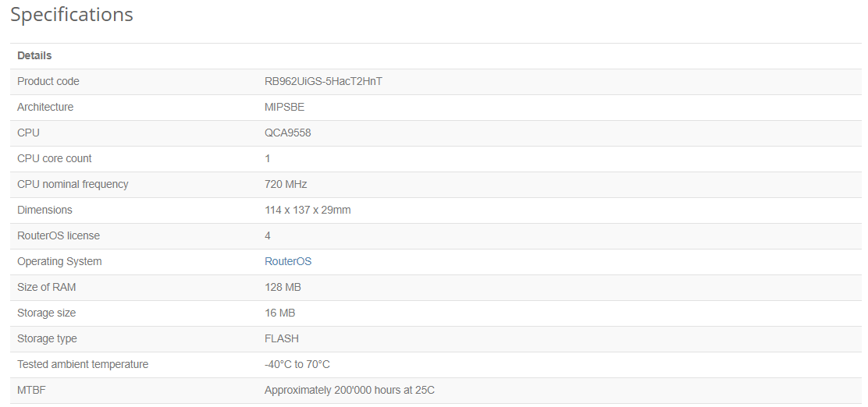This screenshot has height=407, width=868.
Task: Click the QCA9558 CPU value
Action: tap(288, 133)
